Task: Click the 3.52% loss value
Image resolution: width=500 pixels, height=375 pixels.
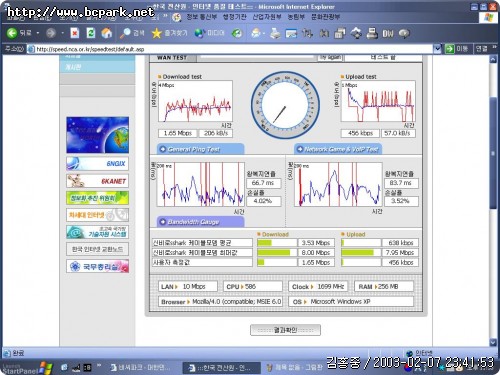Action: [401, 201]
